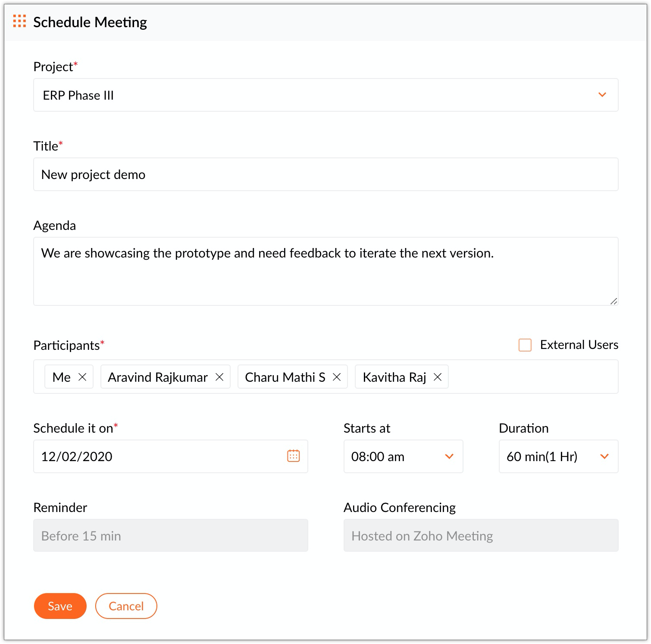651x644 pixels.
Task: Remove Kavitha Raj from participants list
Action: tap(438, 377)
